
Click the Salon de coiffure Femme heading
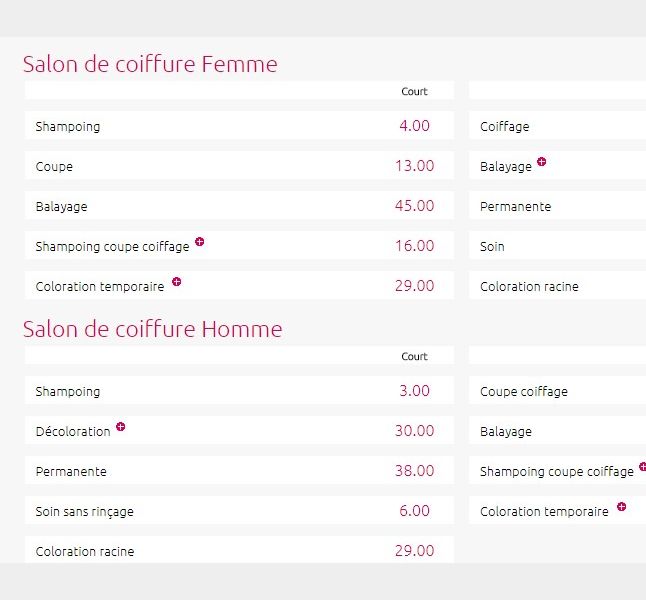(x=150, y=64)
